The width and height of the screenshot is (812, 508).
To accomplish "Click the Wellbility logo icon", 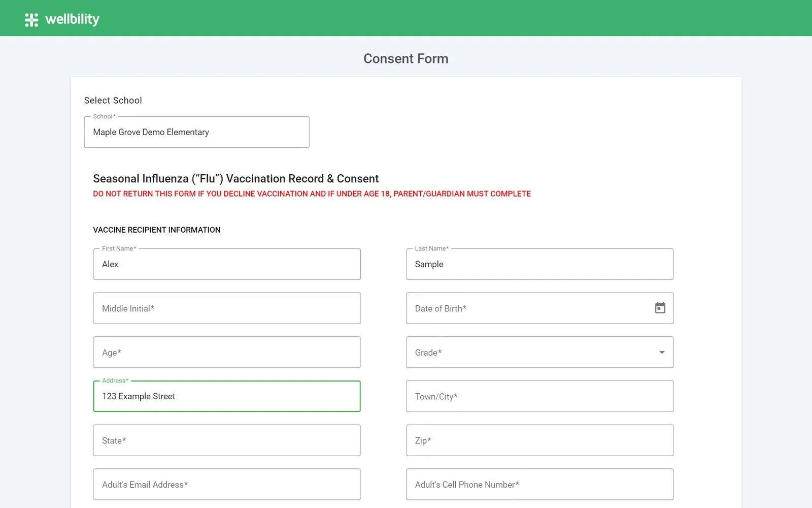I will tap(31, 20).
